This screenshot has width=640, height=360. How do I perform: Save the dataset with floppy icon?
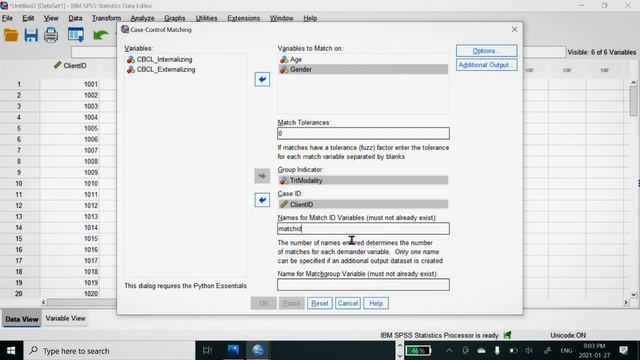[x=31, y=35]
